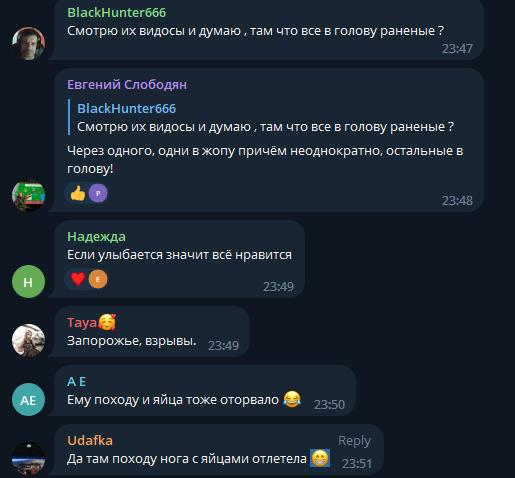
Task: Click the smiling hearts emoji beside Taya
Action: coord(107,322)
